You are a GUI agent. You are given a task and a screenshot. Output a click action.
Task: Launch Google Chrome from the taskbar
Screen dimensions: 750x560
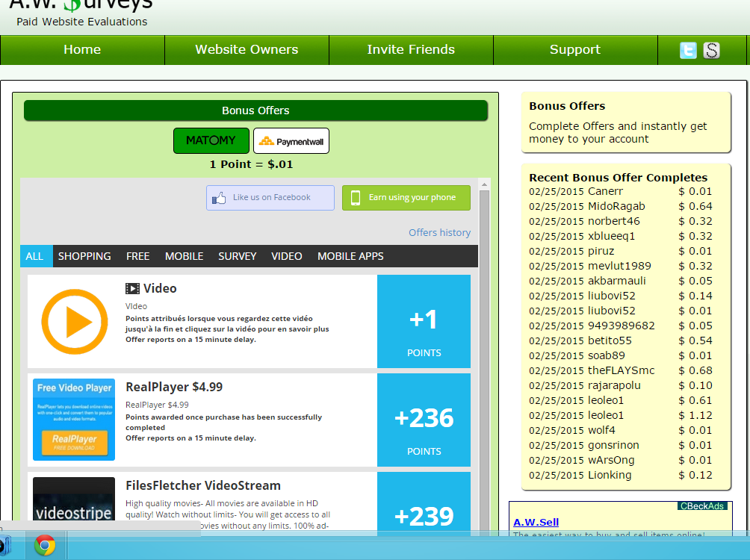45,545
